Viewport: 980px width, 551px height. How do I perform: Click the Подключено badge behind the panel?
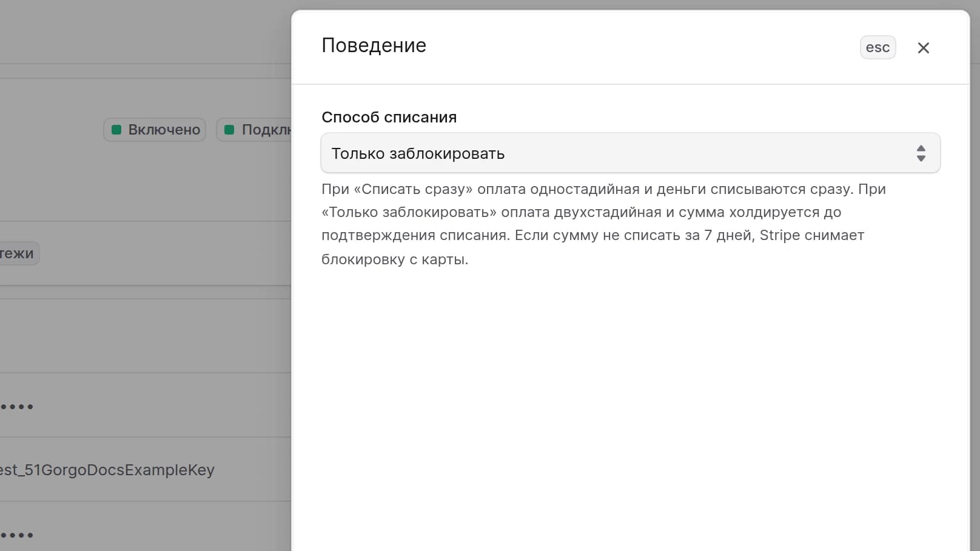point(254,130)
